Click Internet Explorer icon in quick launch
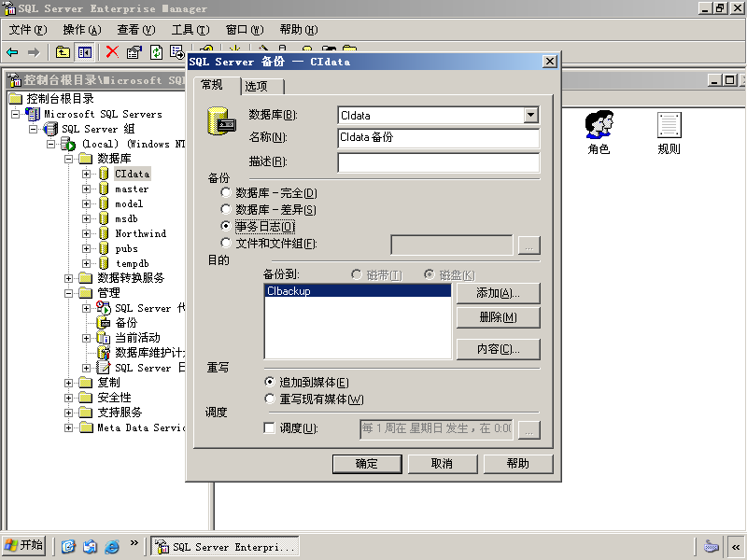 [112, 546]
